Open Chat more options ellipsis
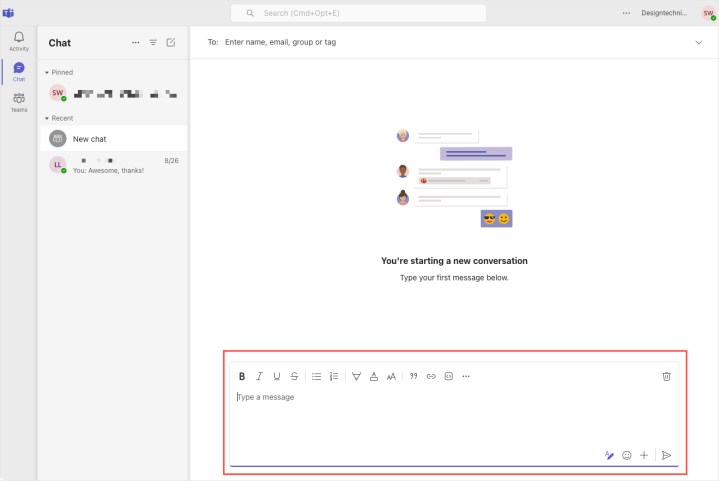The width and height of the screenshot is (719, 481). [x=135, y=43]
